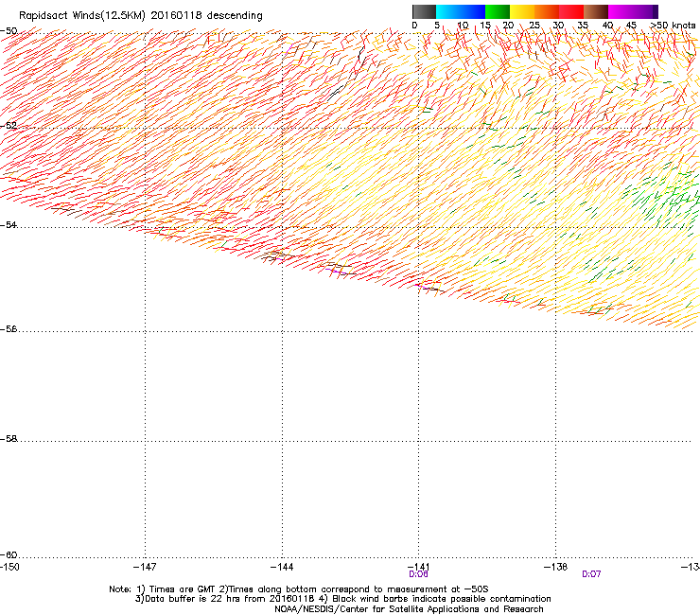700x615 pixels.
Task: Click the '40' legend scale label
Action: tap(607, 26)
